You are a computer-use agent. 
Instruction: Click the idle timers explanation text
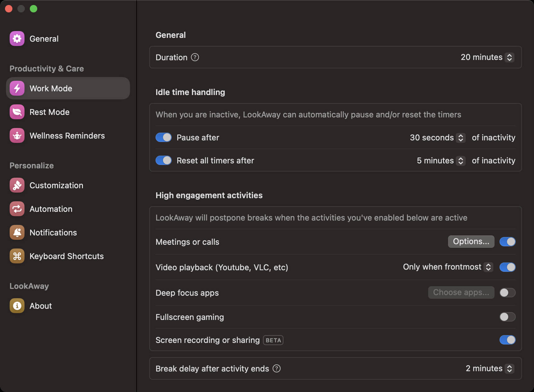pos(308,114)
